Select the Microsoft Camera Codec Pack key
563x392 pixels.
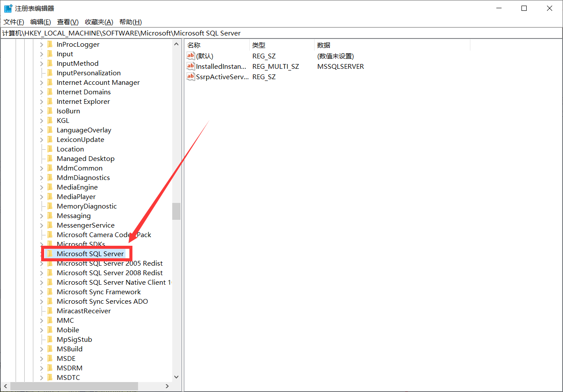pos(104,235)
